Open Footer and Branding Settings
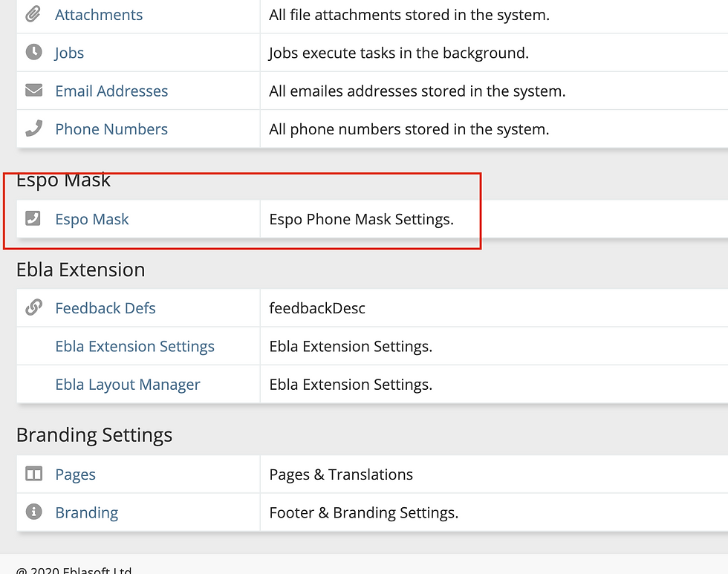 click(86, 512)
